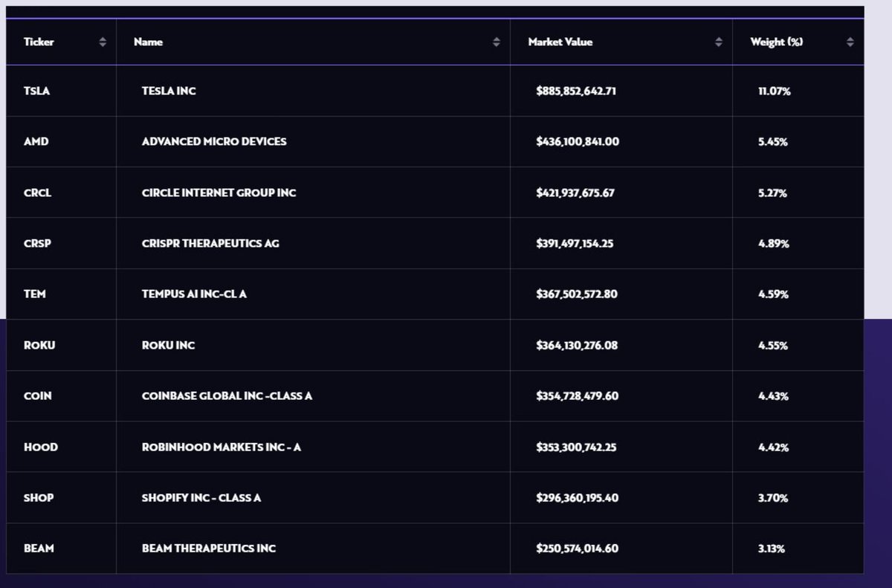Select market value $364,130,276.08
The image size is (892, 588).
576,345
